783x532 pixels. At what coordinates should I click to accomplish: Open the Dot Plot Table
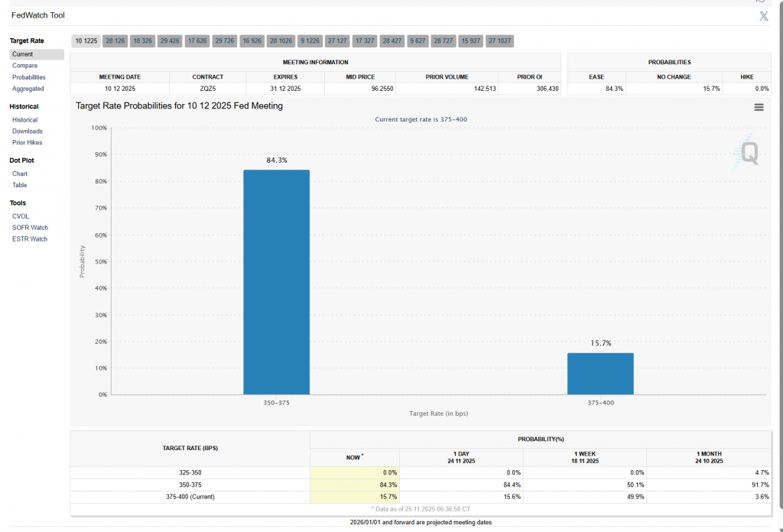click(x=20, y=185)
